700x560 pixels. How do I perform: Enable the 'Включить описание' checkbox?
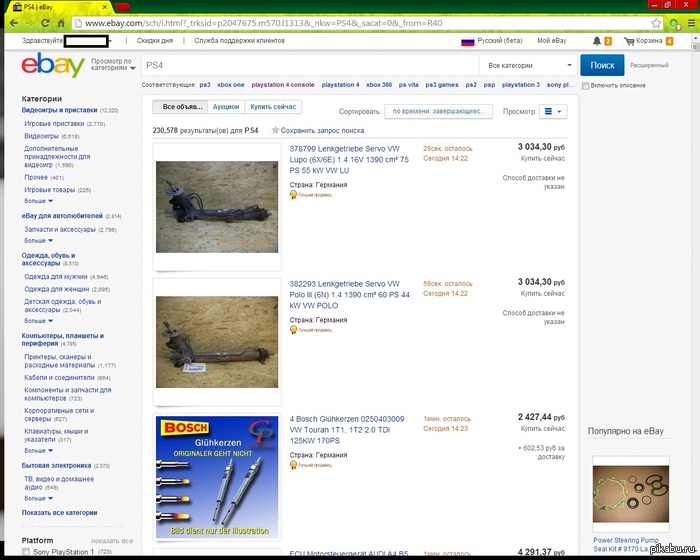(585, 86)
